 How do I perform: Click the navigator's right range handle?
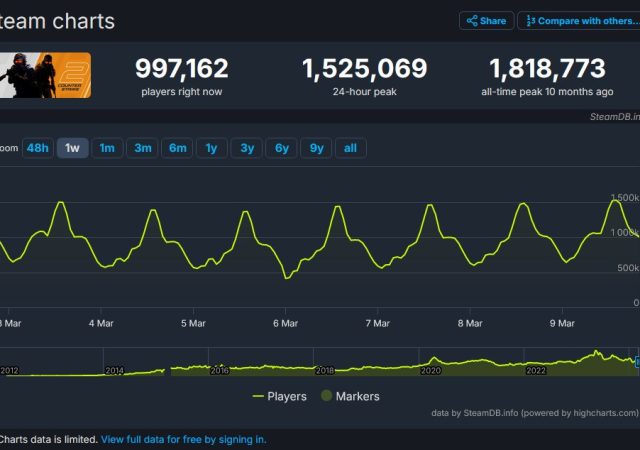636,360
